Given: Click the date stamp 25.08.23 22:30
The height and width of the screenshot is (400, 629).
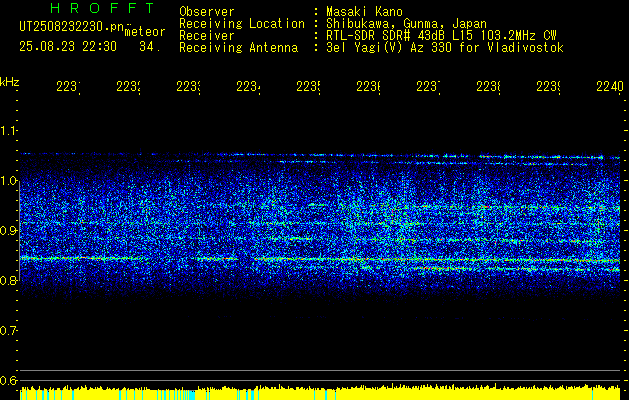Looking at the screenshot, I should click(x=68, y=47).
